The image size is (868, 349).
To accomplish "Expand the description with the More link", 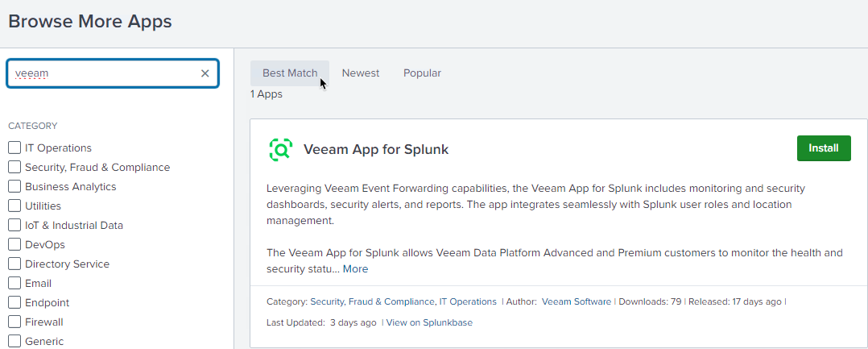I will (355, 269).
